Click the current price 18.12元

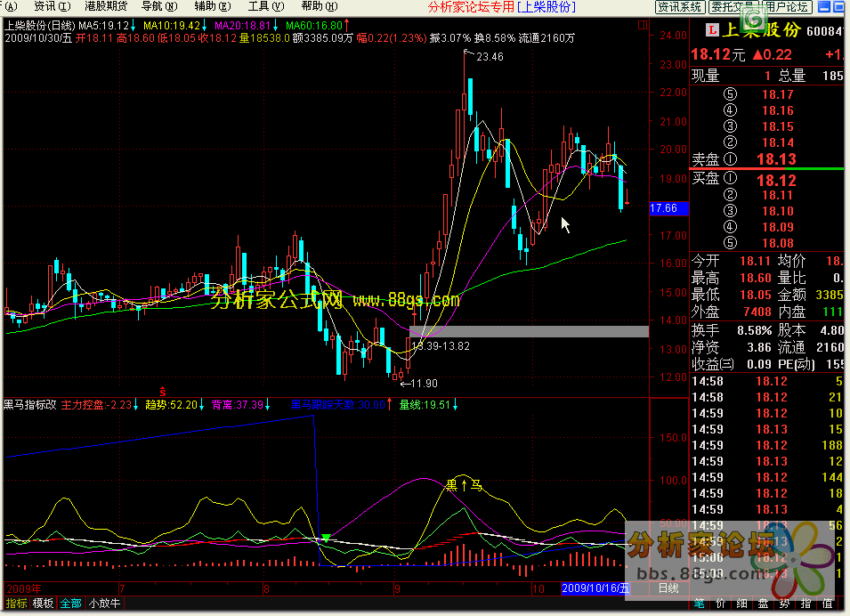[717, 55]
